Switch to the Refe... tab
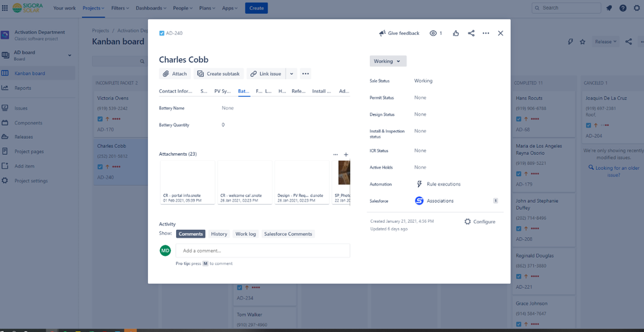The height and width of the screenshot is (332, 644). 299,91
